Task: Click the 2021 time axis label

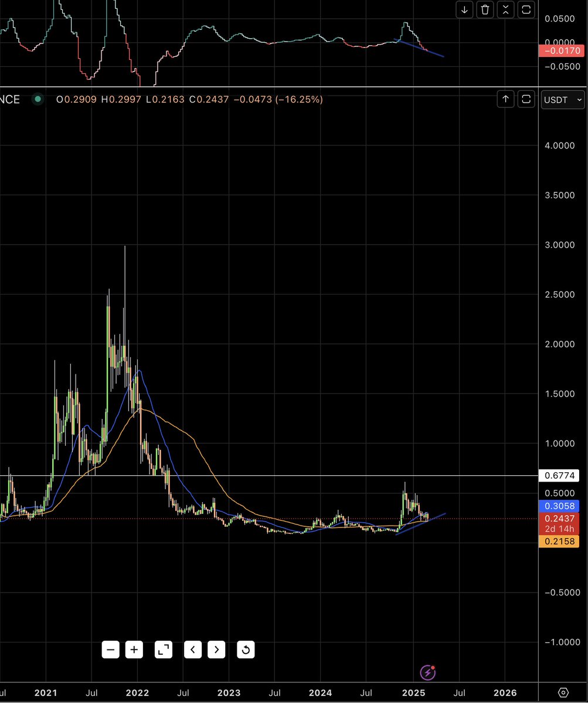Action: pyautogui.click(x=46, y=693)
